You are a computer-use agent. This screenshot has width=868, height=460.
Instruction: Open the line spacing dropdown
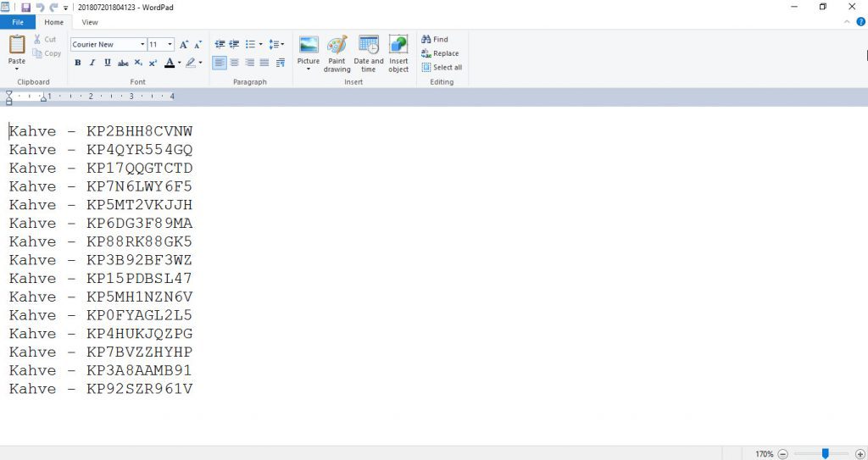tap(276, 44)
